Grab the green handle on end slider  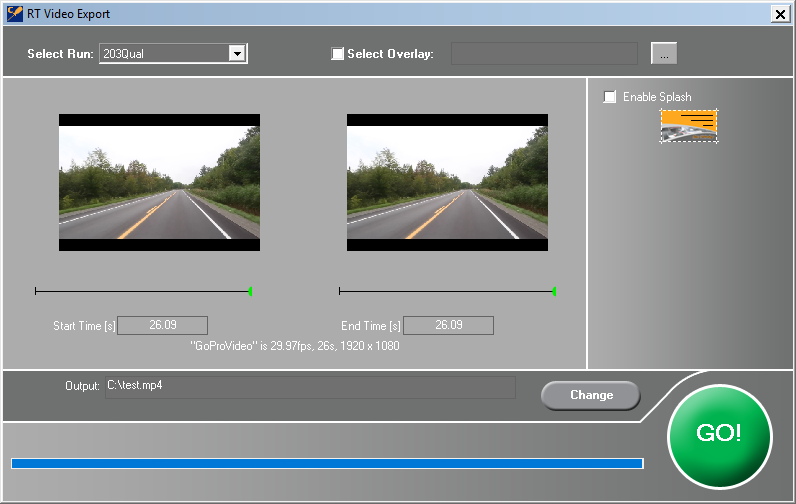pos(554,291)
